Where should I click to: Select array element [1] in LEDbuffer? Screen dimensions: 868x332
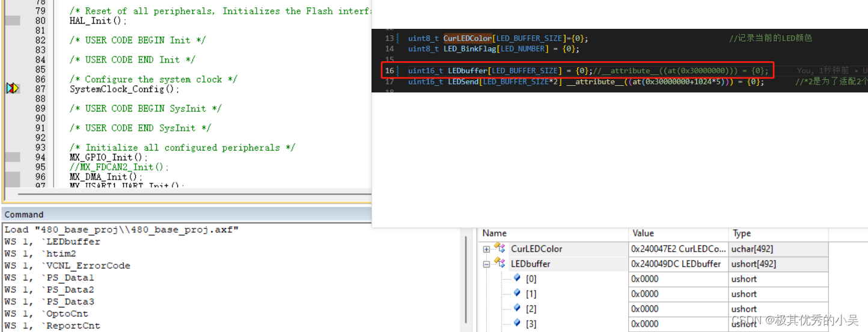pos(531,294)
